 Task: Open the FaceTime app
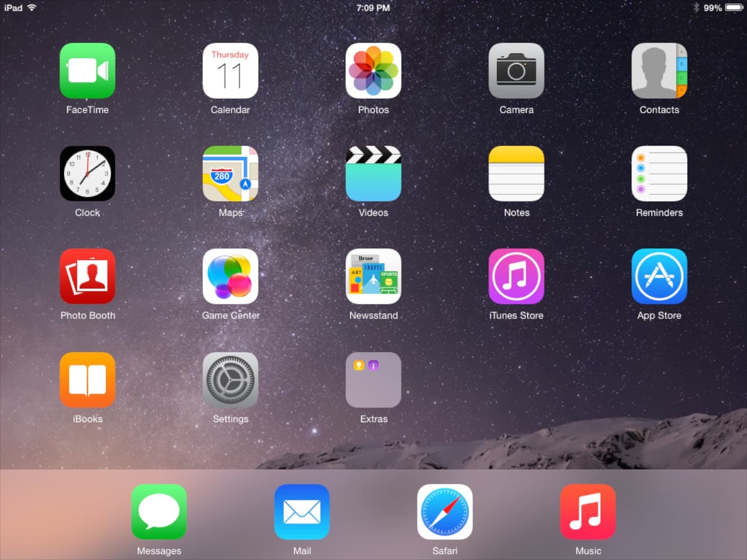pos(87,71)
